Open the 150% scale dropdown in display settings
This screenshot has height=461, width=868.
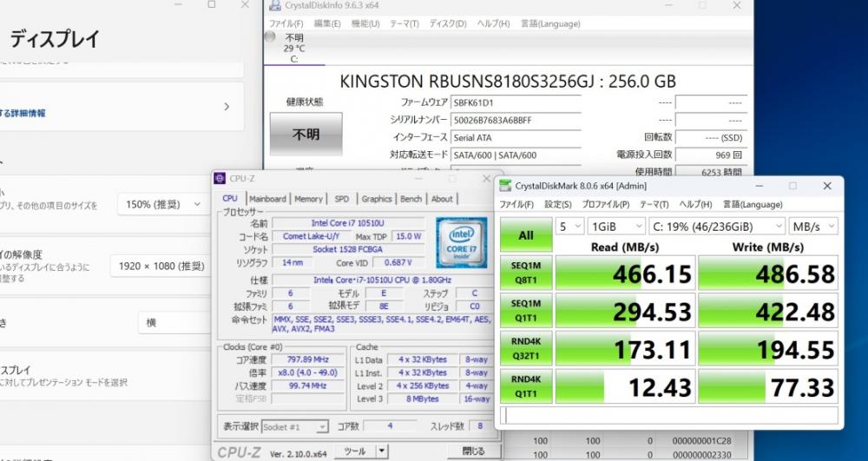tap(163, 204)
